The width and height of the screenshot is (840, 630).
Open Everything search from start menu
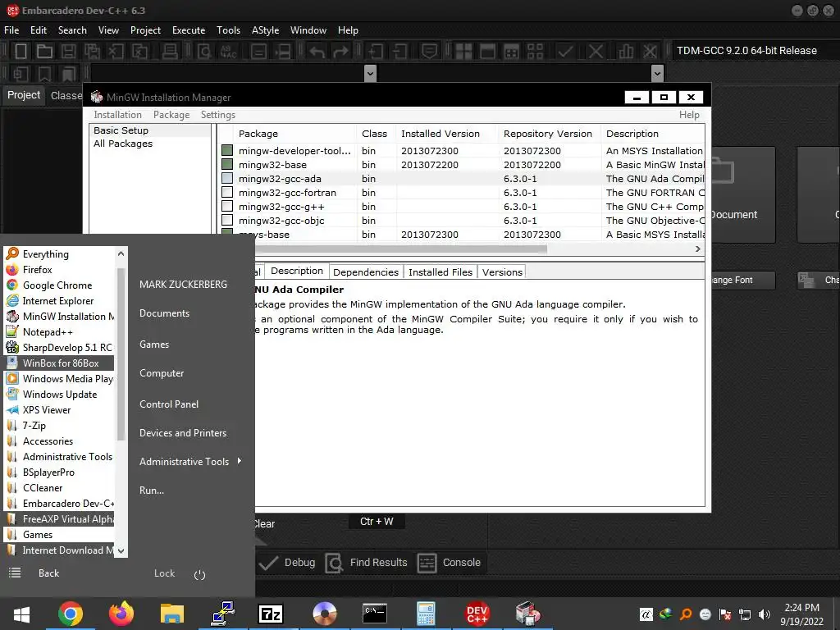46,254
